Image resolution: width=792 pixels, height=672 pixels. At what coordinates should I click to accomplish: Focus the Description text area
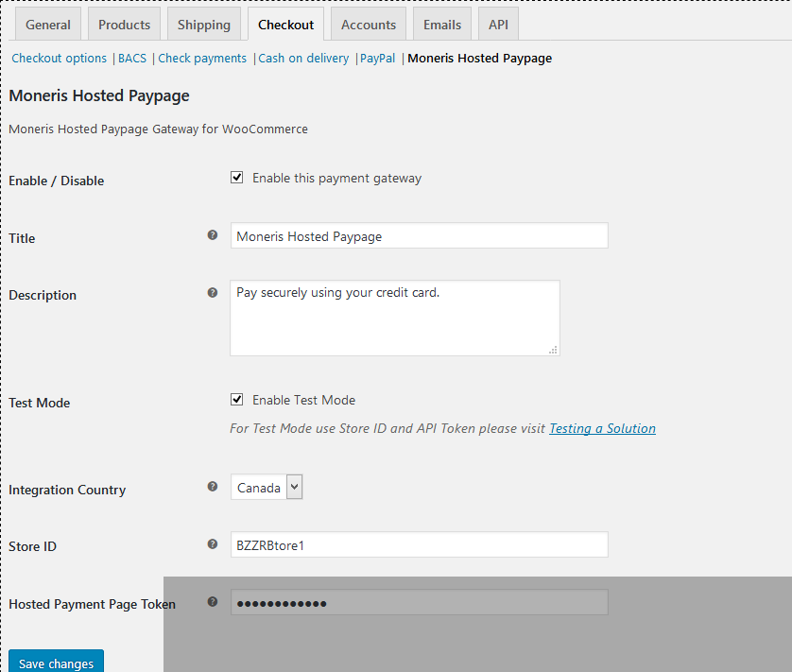pos(394,318)
